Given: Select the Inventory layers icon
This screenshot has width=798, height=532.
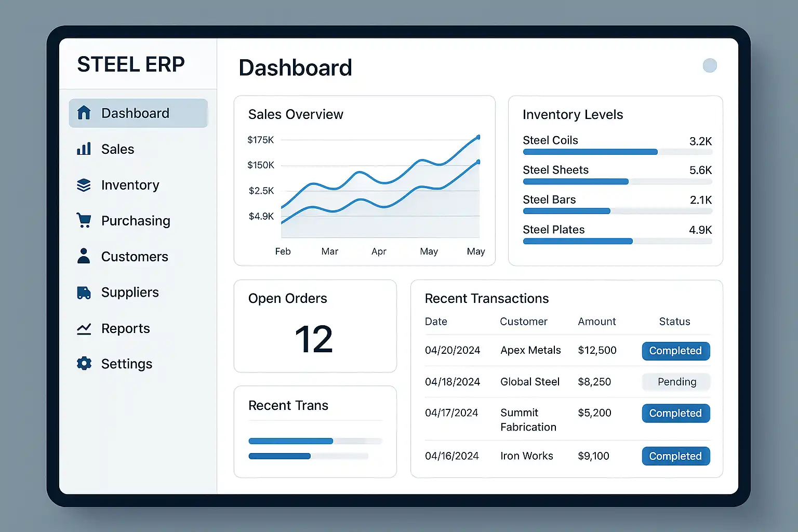Looking at the screenshot, I should click(x=84, y=185).
